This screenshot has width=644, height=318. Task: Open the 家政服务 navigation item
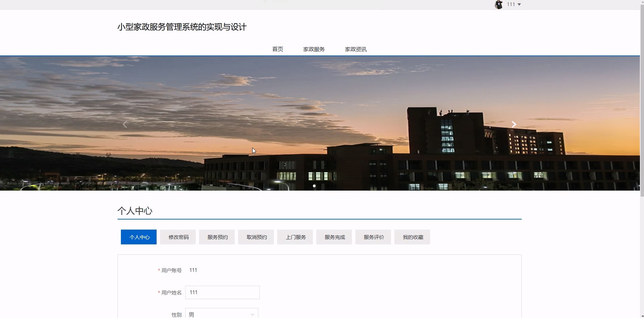(x=314, y=49)
